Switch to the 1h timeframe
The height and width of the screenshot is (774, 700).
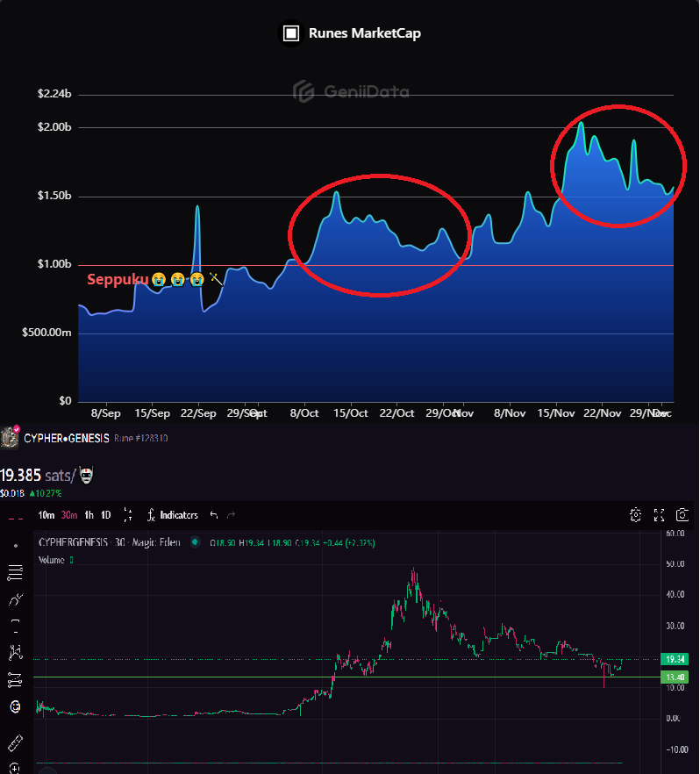[89, 515]
